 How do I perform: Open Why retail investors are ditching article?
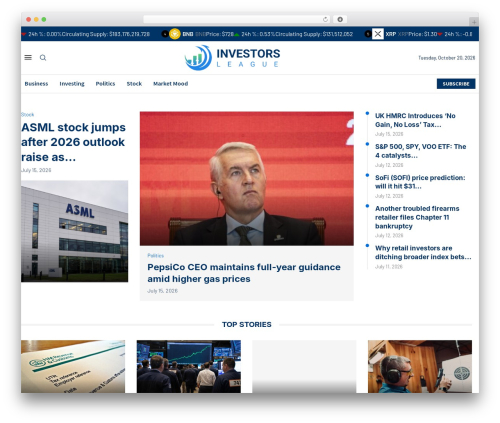(x=423, y=253)
